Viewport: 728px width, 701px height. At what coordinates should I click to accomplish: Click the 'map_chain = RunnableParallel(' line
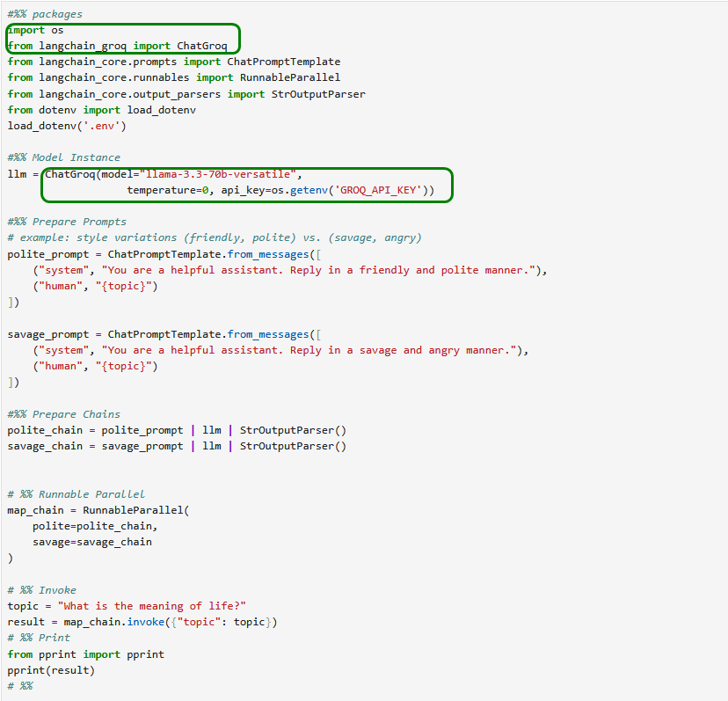tap(98, 510)
